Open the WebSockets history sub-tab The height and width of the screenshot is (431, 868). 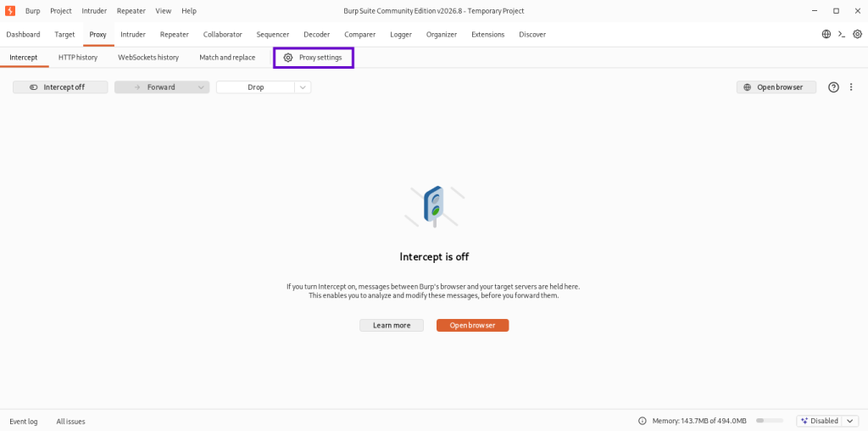[148, 57]
